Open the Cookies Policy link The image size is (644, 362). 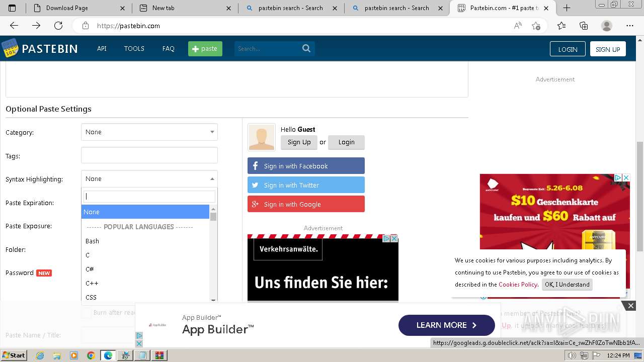[518, 284]
